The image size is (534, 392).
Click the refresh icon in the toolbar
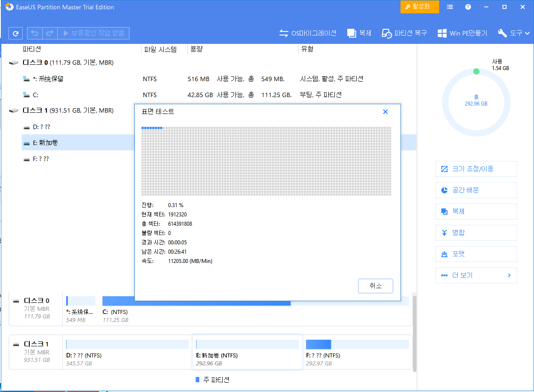click(x=16, y=33)
